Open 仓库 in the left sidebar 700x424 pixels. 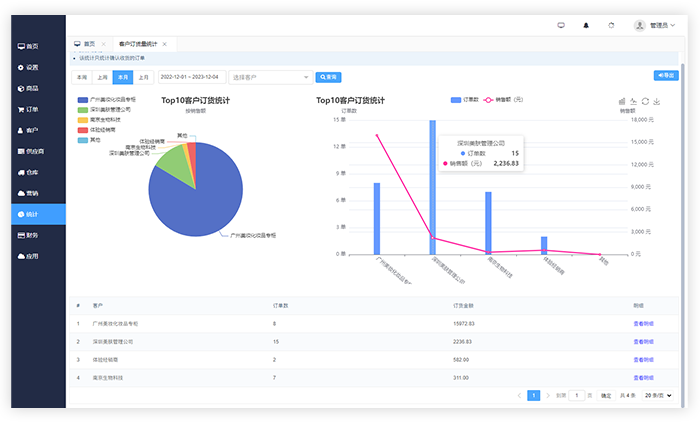tap(32, 172)
